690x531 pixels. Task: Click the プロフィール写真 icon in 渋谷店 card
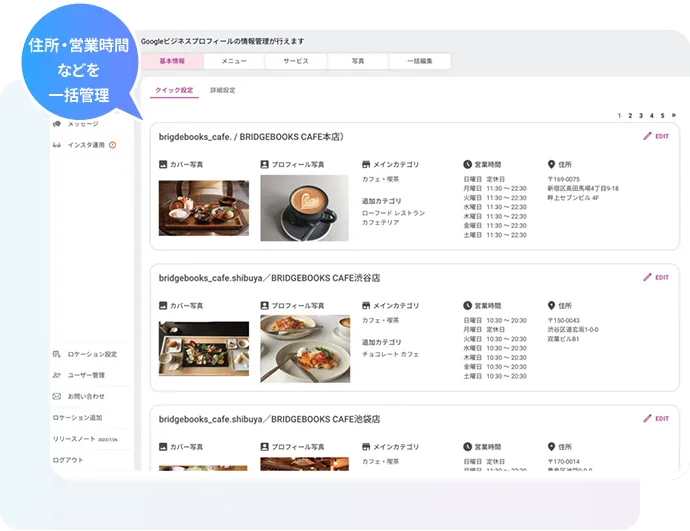(x=264, y=306)
